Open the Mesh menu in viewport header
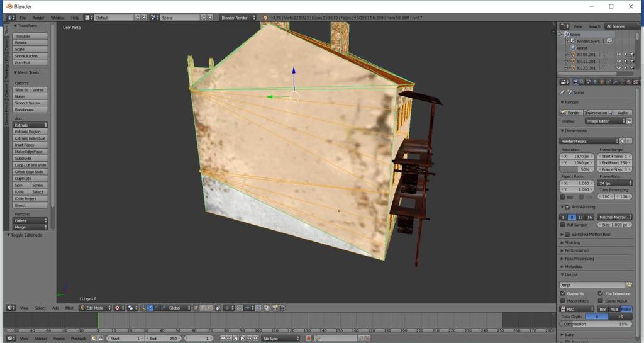 tap(70, 308)
